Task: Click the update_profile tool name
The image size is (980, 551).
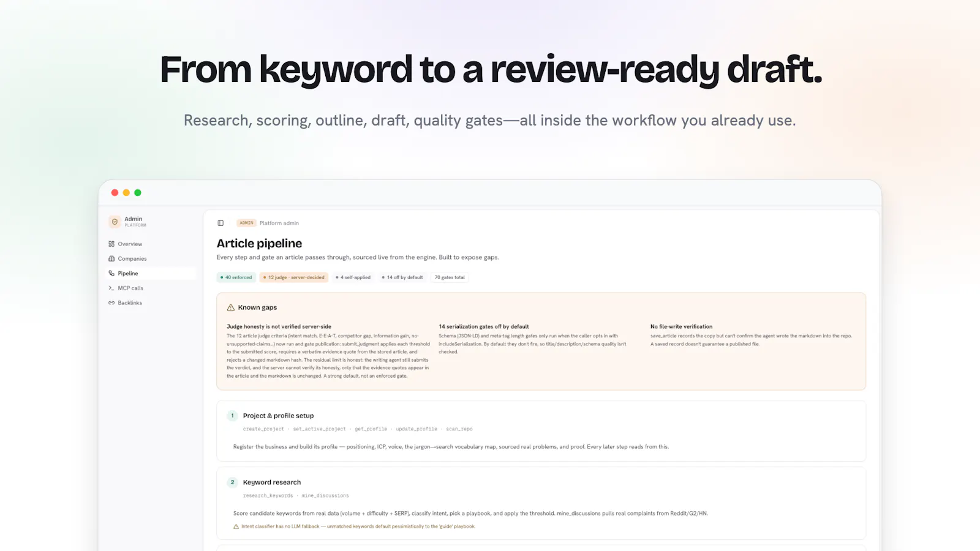Action: click(417, 429)
